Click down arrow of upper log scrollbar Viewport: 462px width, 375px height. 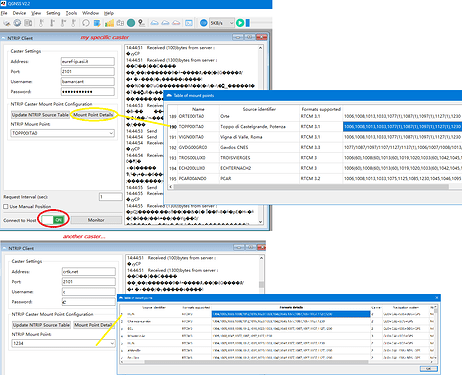point(260,222)
